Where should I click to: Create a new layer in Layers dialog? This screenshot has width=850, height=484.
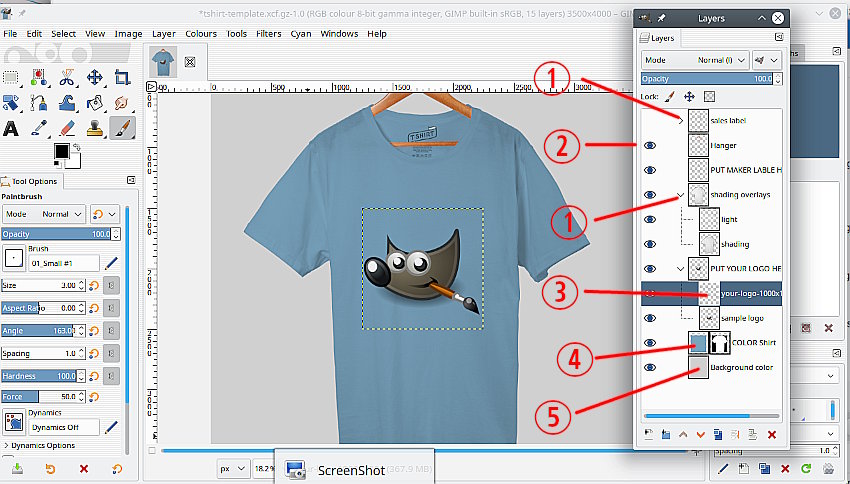click(648, 435)
